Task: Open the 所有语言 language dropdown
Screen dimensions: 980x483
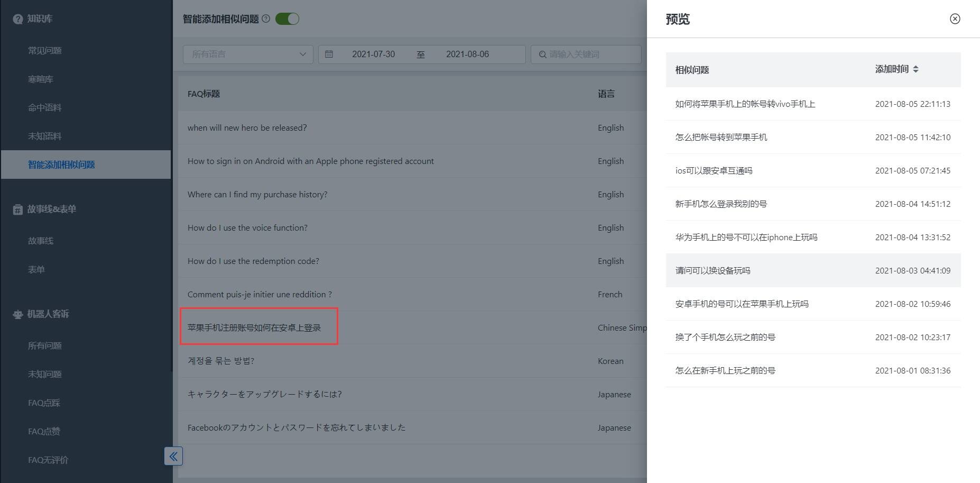Action: [248, 54]
